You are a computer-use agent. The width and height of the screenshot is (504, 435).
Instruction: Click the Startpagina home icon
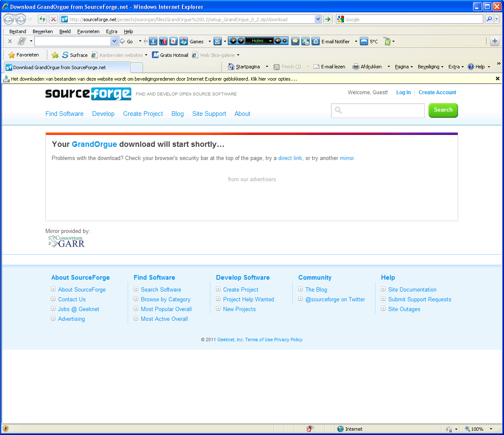point(231,67)
